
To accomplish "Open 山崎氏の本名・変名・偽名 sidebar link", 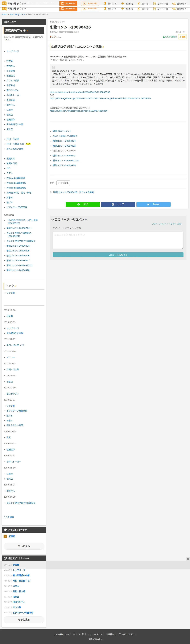I will point(19,193).
